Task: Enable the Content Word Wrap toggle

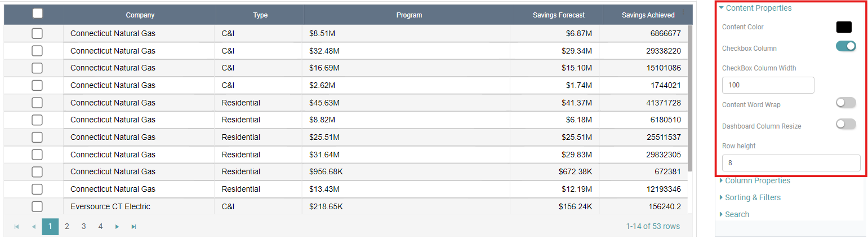Action: point(845,103)
